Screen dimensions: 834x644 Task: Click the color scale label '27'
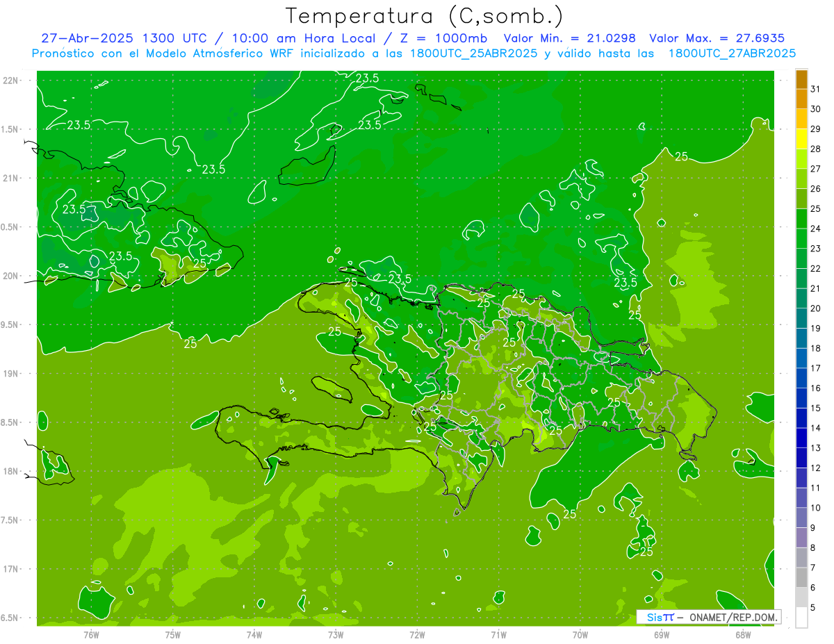(816, 169)
